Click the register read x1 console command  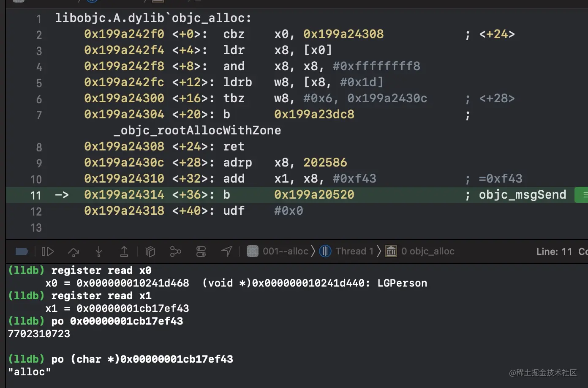[x=101, y=296]
